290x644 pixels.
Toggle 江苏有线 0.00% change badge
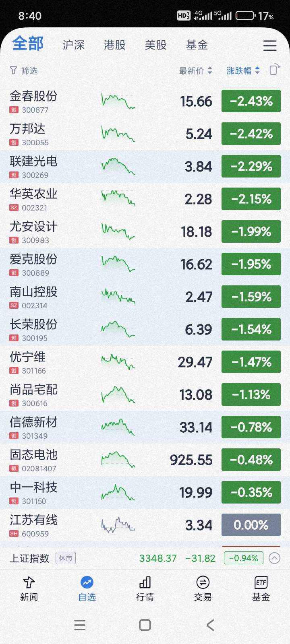[x=251, y=525]
